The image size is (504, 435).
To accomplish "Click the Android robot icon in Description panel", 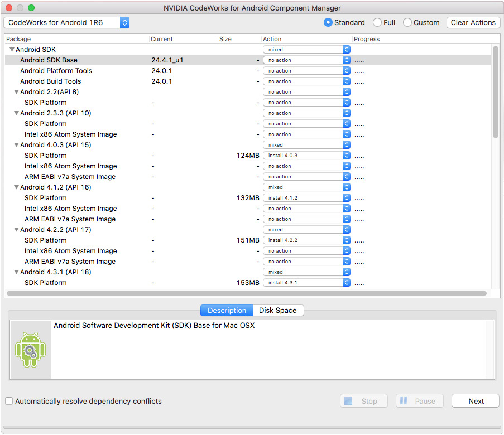I will click(30, 350).
